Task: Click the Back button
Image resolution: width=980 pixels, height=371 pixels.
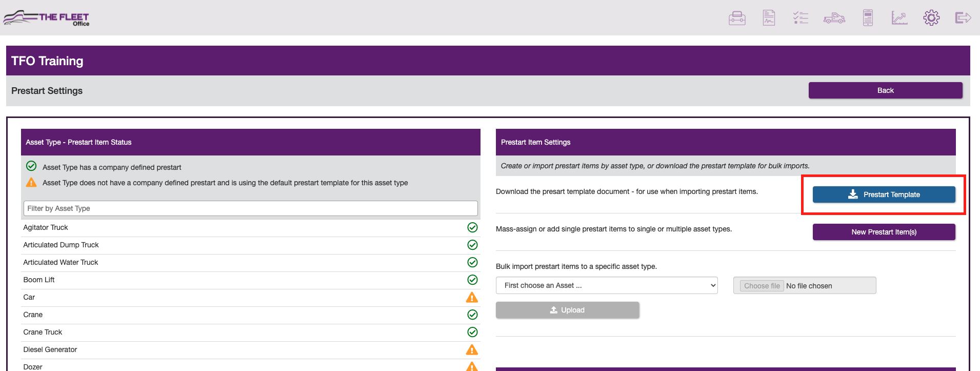Action: point(885,90)
